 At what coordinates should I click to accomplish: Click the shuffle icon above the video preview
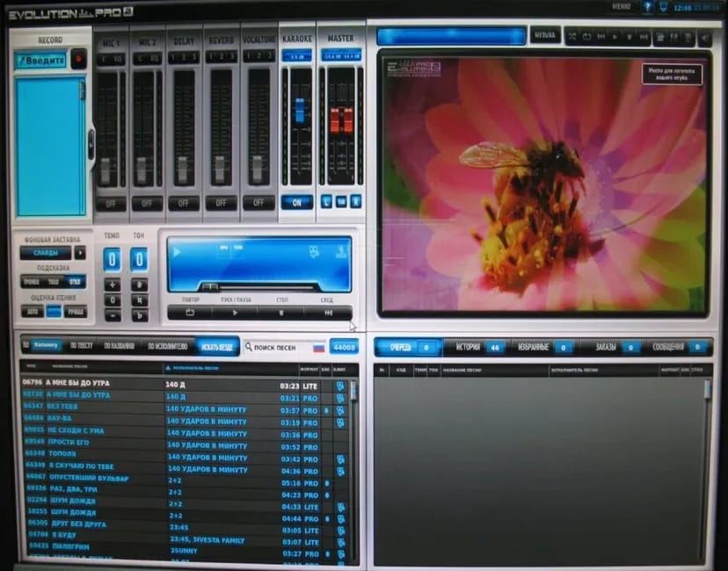(573, 38)
